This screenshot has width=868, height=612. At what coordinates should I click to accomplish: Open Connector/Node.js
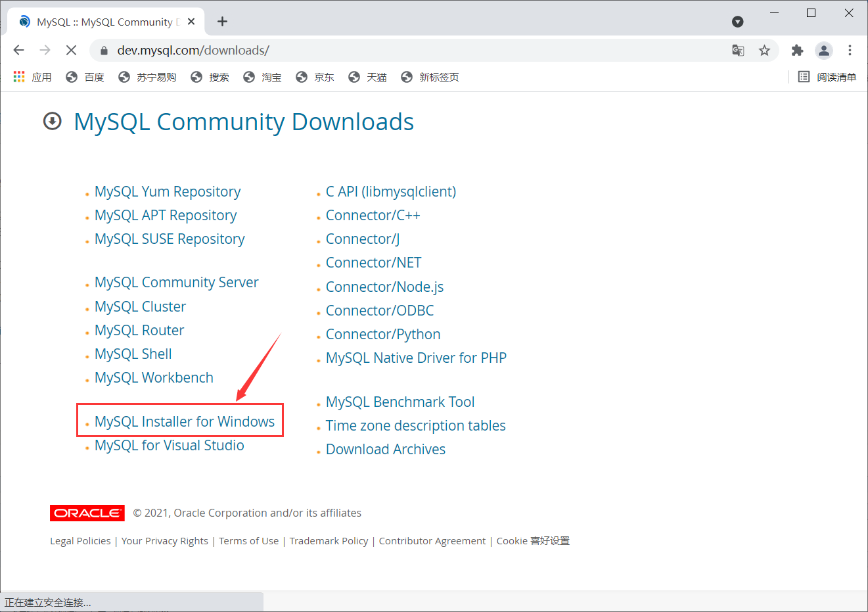tap(384, 287)
